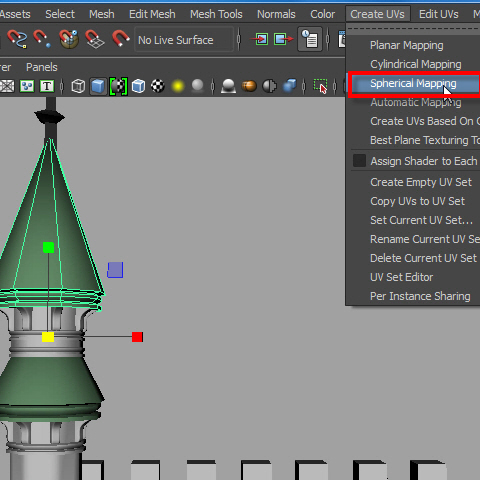Click green Y-axis manipulator handle
This screenshot has width=480, height=480.
coord(49,247)
